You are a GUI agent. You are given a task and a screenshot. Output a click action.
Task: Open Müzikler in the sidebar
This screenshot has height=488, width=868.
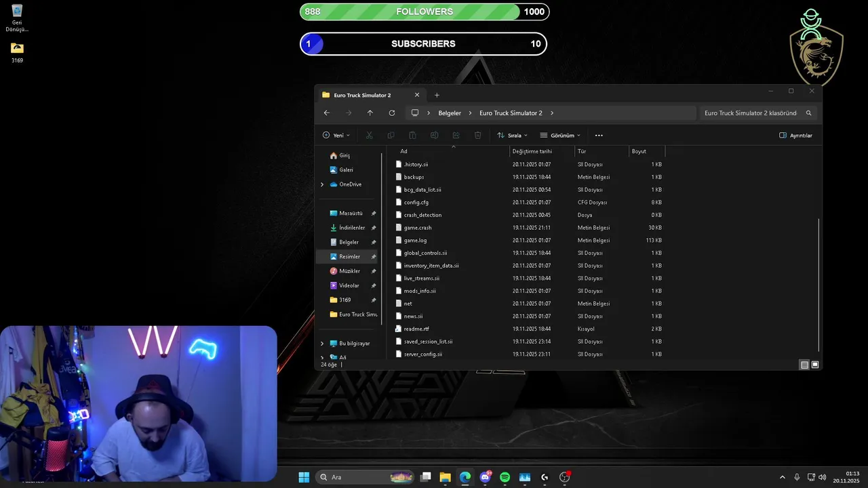click(x=348, y=271)
